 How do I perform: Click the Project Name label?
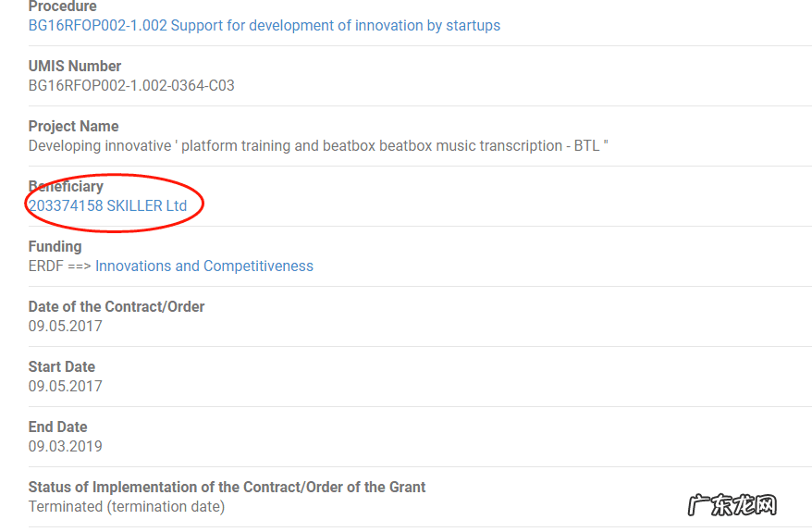pyautogui.click(x=74, y=127)
